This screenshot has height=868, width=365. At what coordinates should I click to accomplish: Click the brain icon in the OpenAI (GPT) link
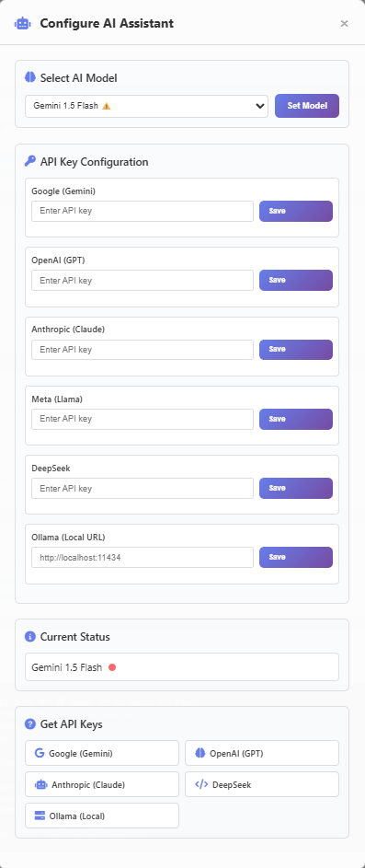click(200, 753)
